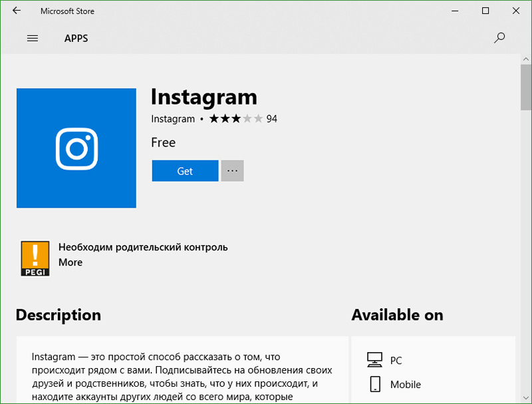This screenshot has width=532, height=404.
Task: Close the Microsoft Store window
Action: point(516,11)
